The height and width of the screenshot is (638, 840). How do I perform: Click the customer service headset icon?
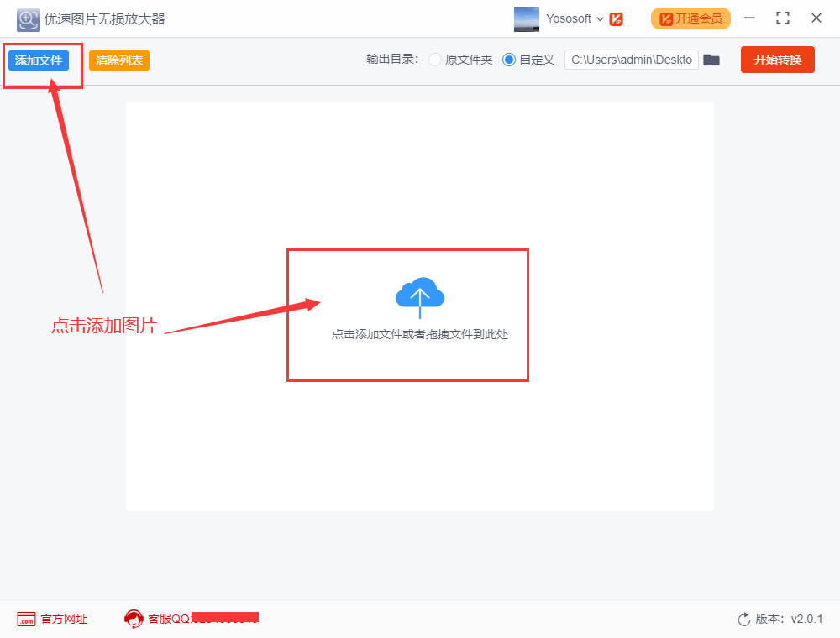pos(134,619)
